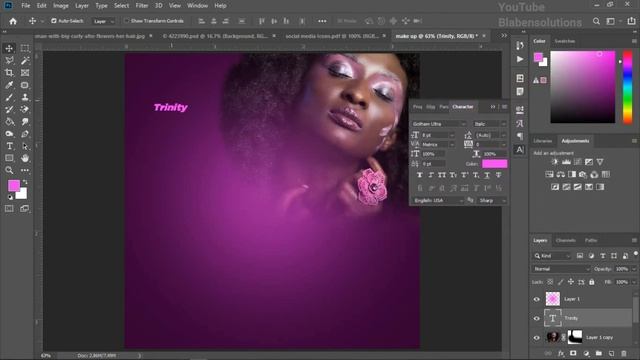Open the social media icons document tab

(x=332, y=36)
